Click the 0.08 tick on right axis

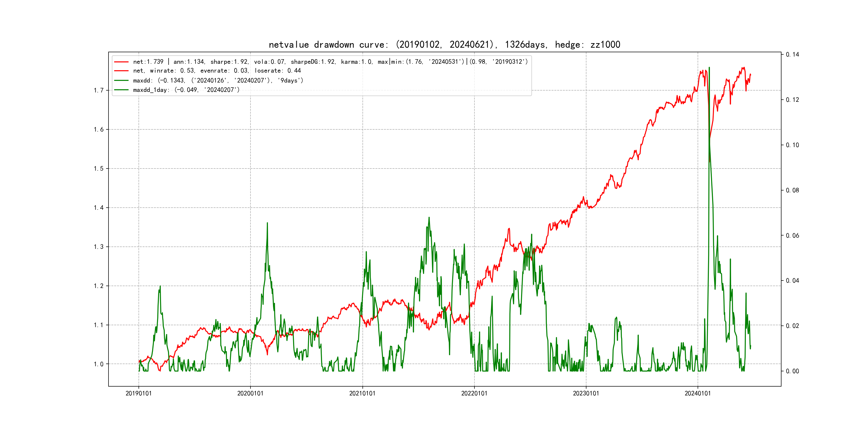792,190
